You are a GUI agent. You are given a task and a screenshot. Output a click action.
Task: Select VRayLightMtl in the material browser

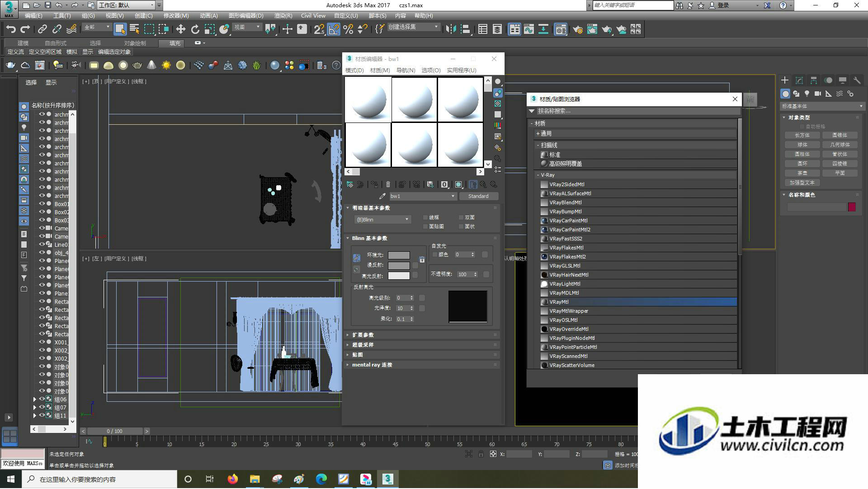[638, 284]
